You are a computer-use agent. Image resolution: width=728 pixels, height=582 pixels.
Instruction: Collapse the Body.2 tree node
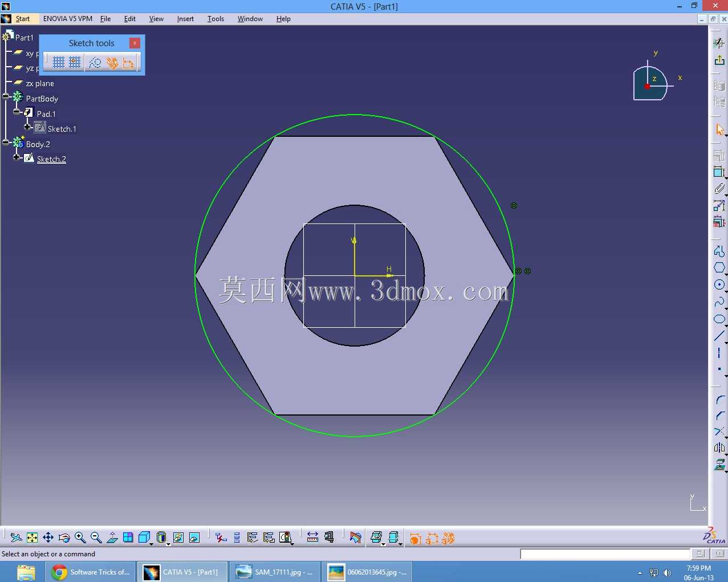[6, 142]
